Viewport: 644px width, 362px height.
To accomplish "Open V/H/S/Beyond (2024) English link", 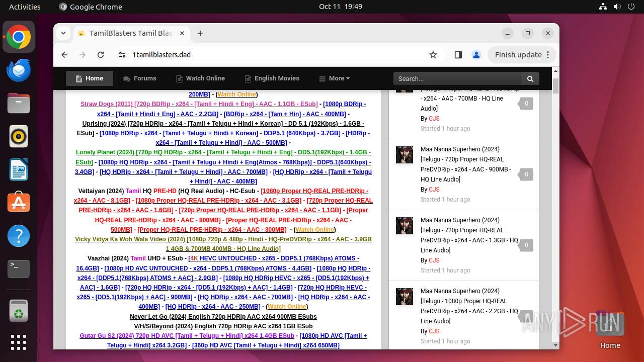I will tap(223, 326).
